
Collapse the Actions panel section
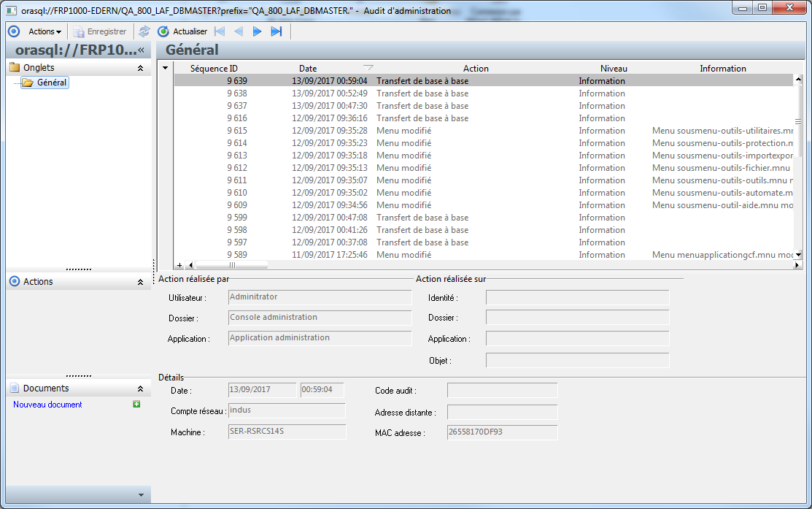point(140,282)
